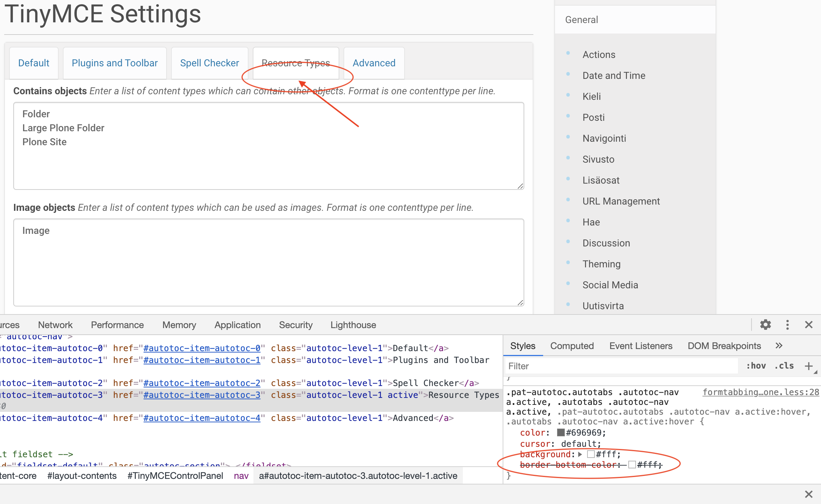821x504 pixels.
Task: Select #TinyMCEControlPanel in the breadcrumb bar
Action: tap(175, 476)
